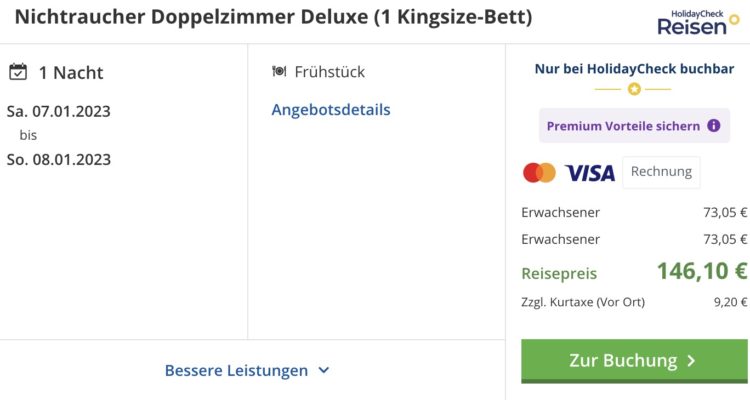Viewport: 750px width, 400px height.
Task: Open the info icon on Premium Vorteile
Action: tap(714, 126)
